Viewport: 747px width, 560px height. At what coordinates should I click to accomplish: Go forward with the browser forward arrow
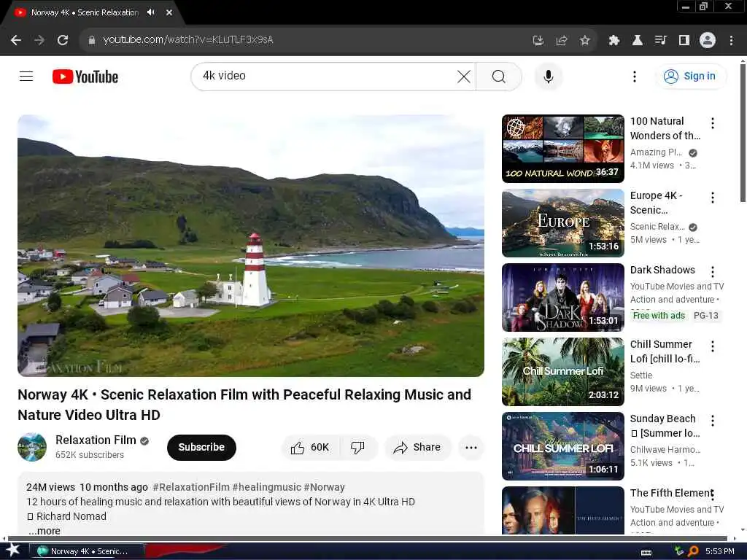39,40
